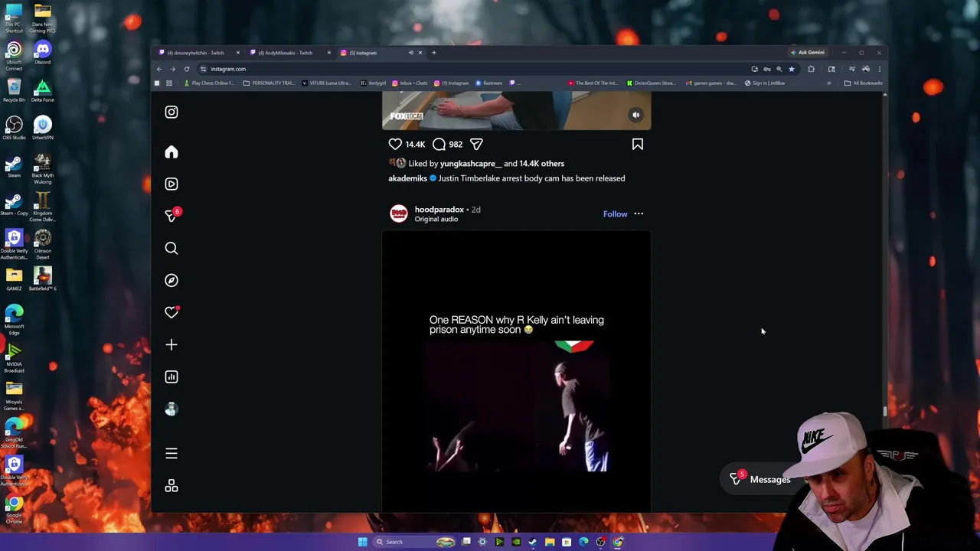
Task: Open Original audio link
Action: pos(436,220)
